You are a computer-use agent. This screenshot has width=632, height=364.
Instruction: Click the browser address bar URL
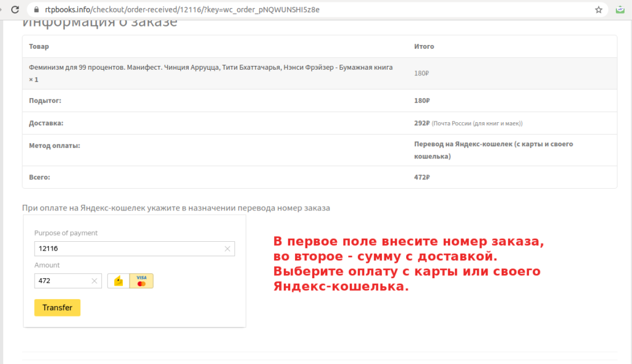(182, 10)
